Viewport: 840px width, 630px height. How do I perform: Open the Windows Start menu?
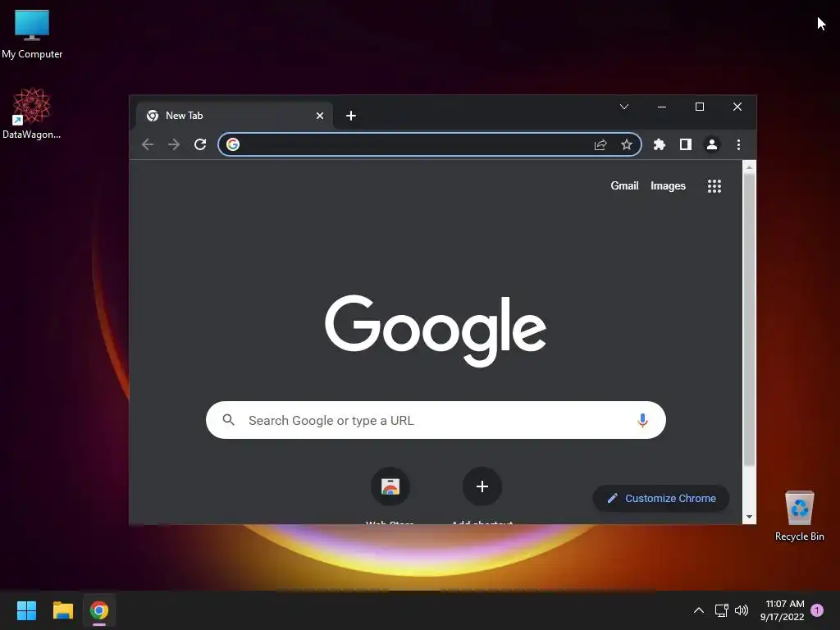[26, 610]
